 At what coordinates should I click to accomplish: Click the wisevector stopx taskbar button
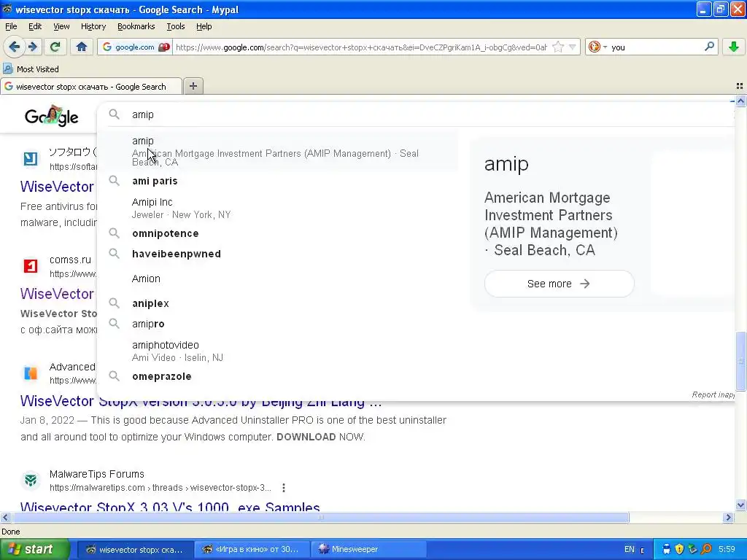click(x=135, y=549)
